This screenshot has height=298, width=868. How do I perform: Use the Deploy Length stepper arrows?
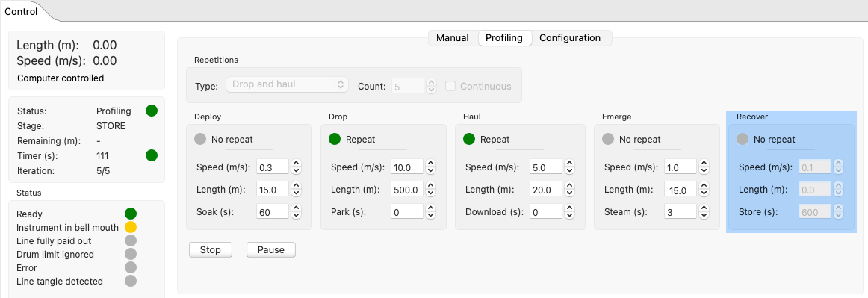(x=296, y=190)
